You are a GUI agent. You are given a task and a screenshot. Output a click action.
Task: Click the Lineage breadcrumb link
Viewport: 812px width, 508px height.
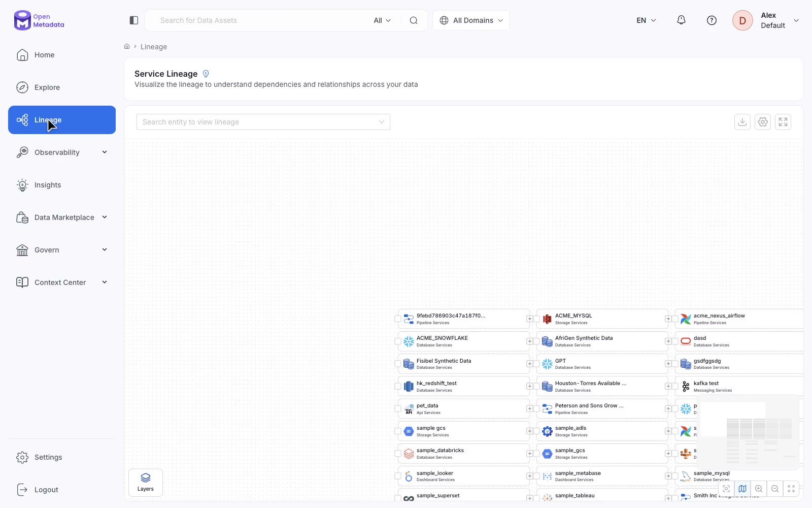coord(154,47)
